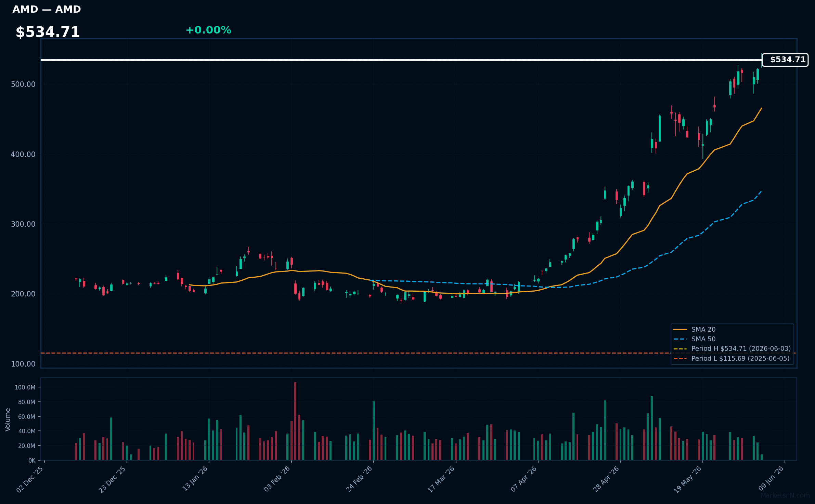The width and height of the screenshot is (815, 504).
Task: Click the $534.71 headline price
Action: coord(48,32)
